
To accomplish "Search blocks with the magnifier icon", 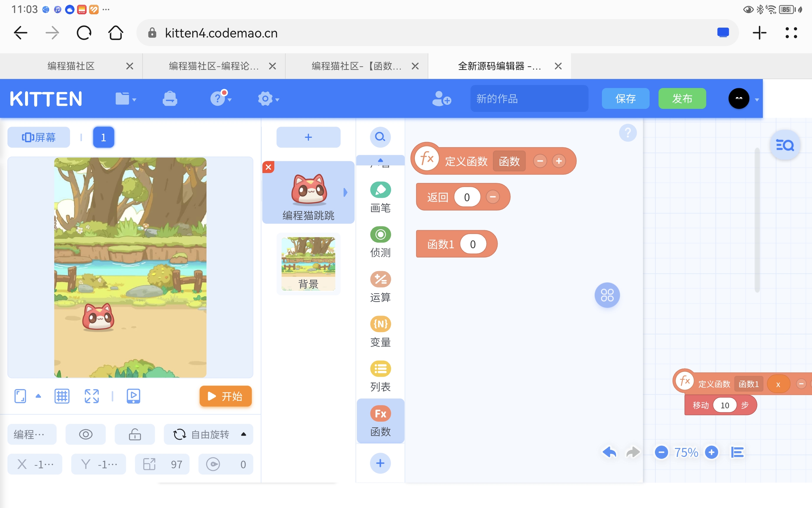I will (380, 137).
